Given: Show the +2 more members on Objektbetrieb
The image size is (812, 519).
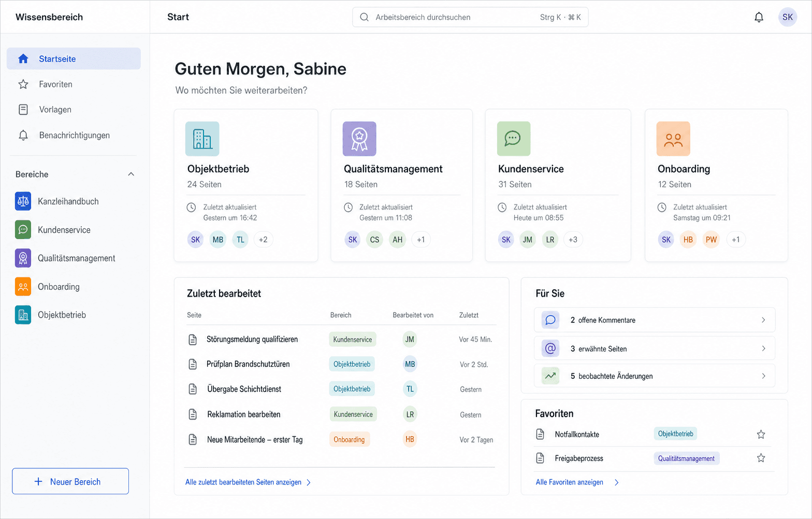Looking at the screenshot, I should pyautogui.click(x=263, y=240).
